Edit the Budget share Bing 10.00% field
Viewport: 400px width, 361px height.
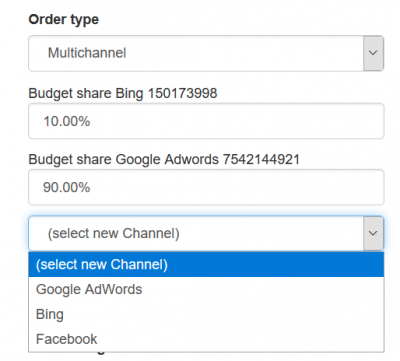[206, 121]
